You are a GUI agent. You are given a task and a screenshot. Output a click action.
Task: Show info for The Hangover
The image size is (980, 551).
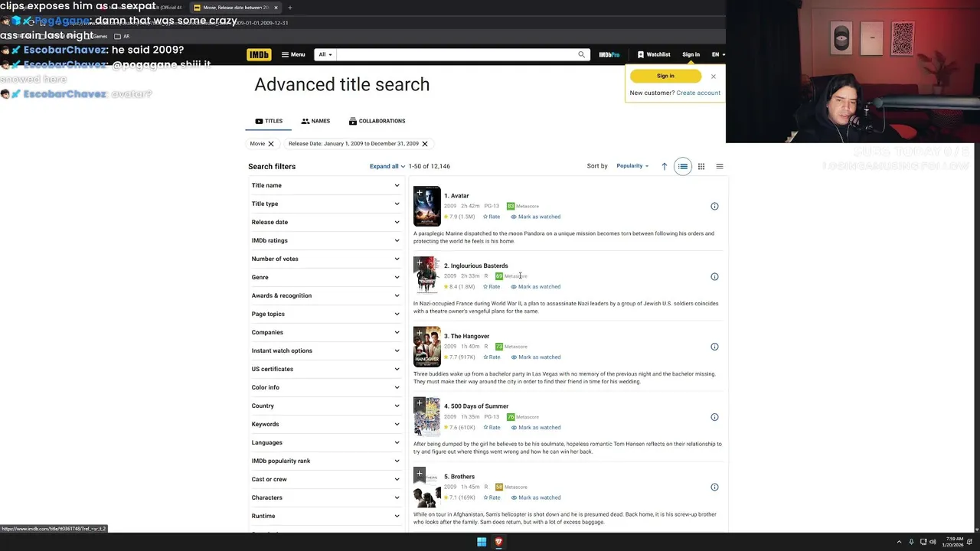[714, 347]
